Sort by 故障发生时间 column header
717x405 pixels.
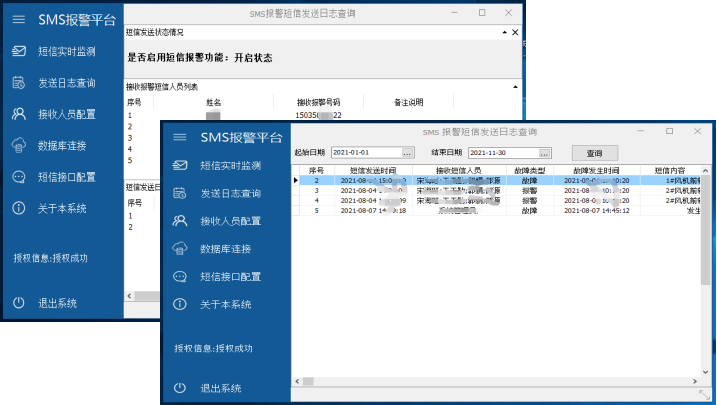point(597,171)
